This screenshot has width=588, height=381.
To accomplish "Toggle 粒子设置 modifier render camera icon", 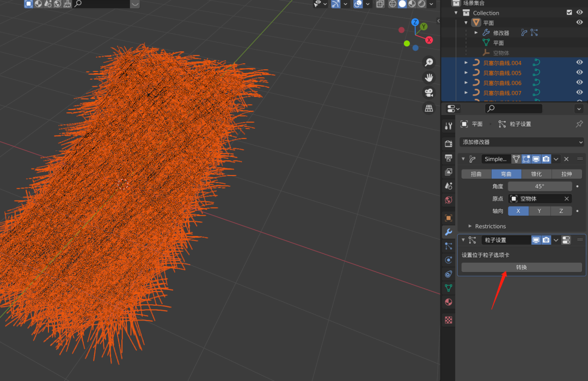I will 546,240.
